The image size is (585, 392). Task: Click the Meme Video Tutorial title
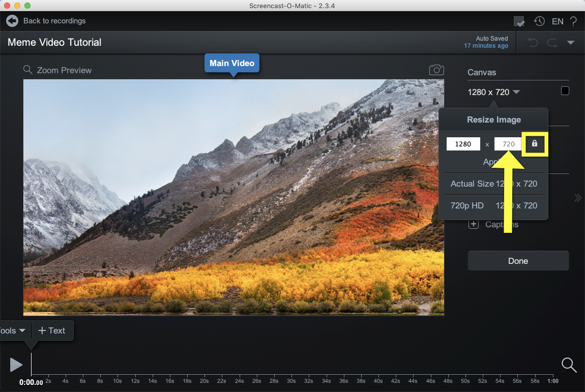coord(54,42)
